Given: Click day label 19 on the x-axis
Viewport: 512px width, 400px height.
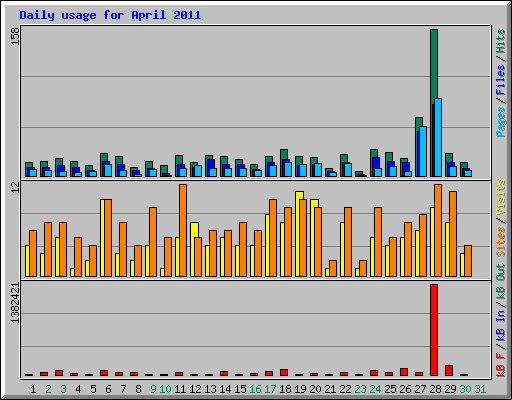Looking at the screenshot, I should tap(300, 389).
